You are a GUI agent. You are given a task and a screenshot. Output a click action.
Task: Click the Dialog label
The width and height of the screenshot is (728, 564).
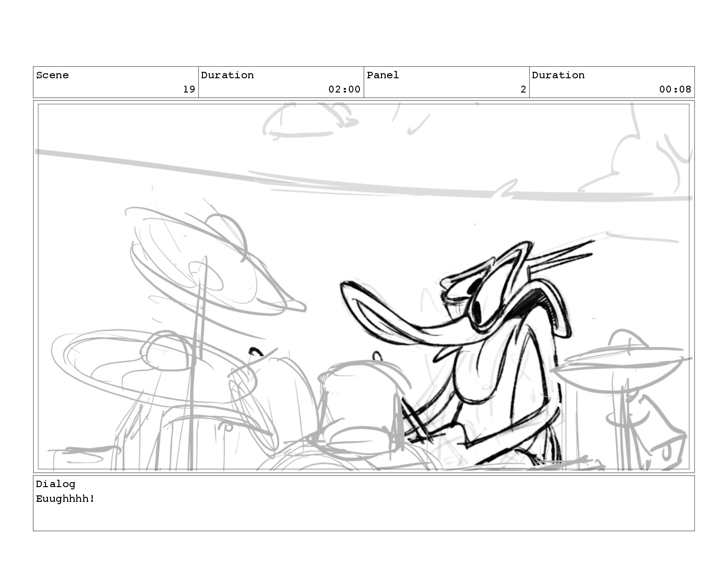56,484
